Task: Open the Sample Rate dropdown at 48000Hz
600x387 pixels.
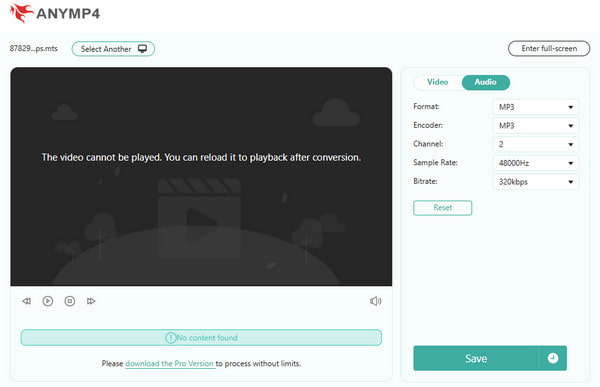Action: [535, 163]
